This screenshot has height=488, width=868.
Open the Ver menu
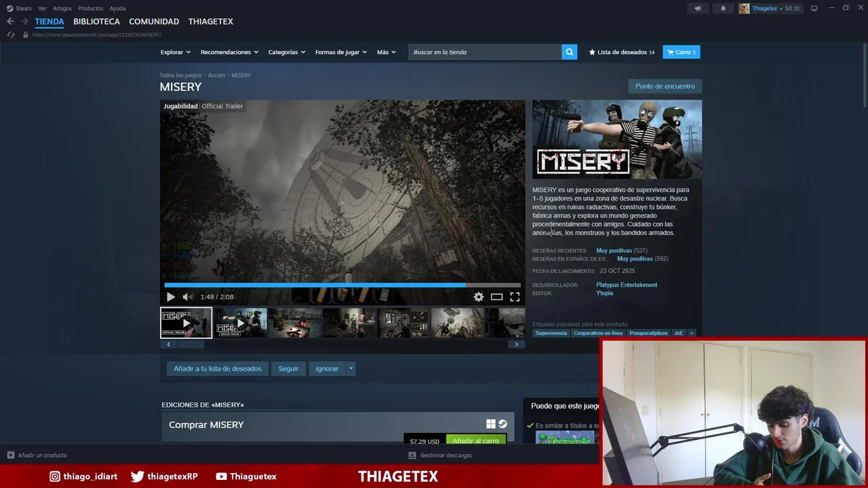click(42, 8)
